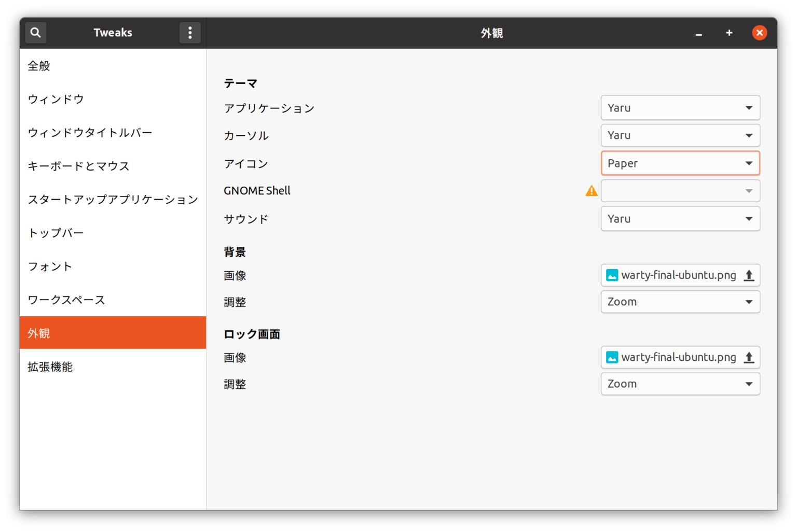This screenshot has height=532, width=797.
Task: Go to the 拡張機能 section
Action: click(50, 367)
